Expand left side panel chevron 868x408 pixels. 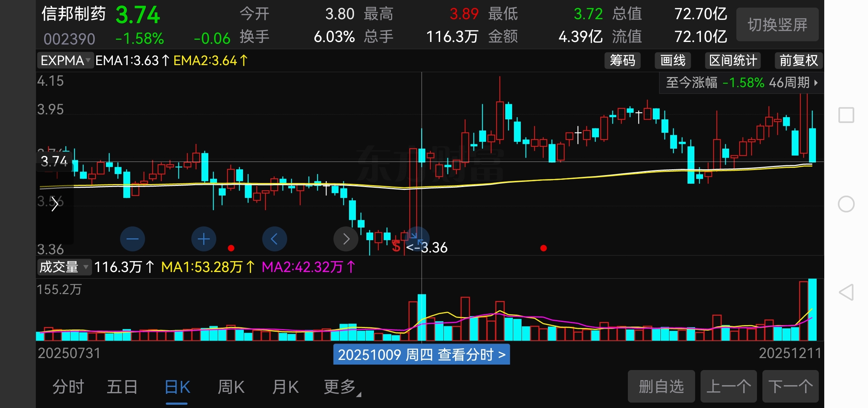tap(55, 204)
